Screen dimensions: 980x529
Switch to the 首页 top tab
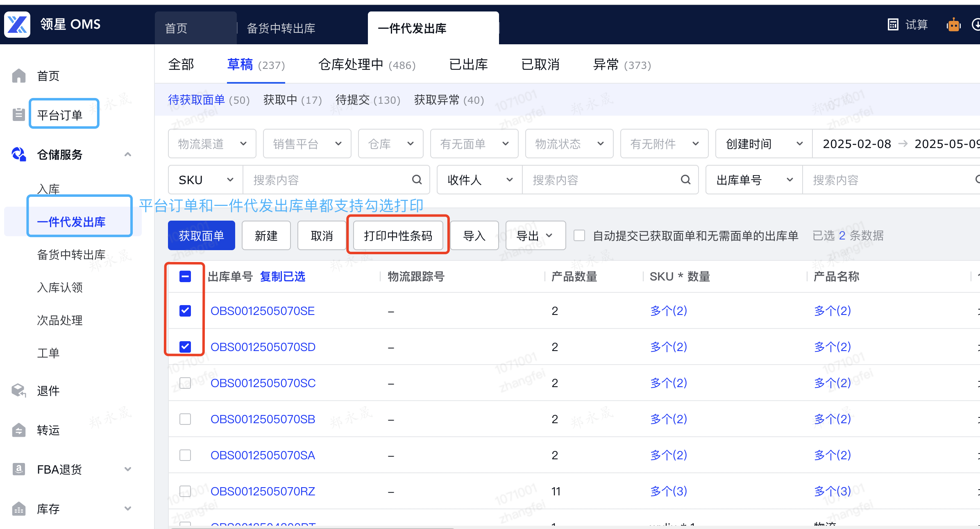(x=196, y=28)
